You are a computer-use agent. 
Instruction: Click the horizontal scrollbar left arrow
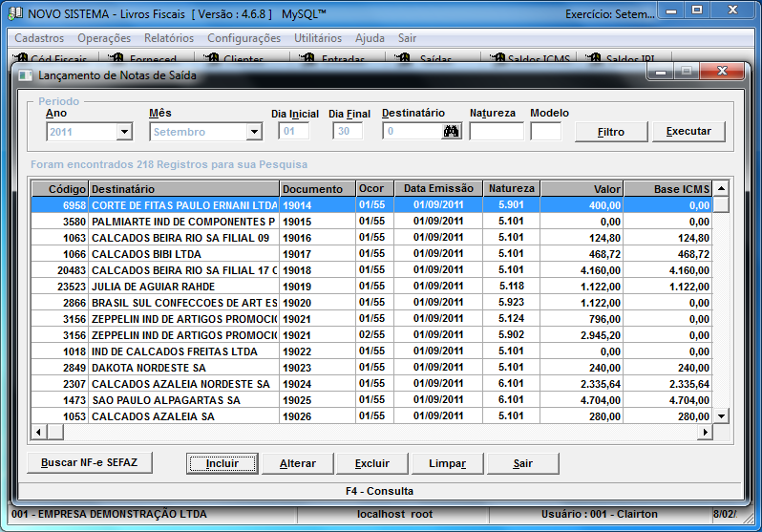pos(38,432)
